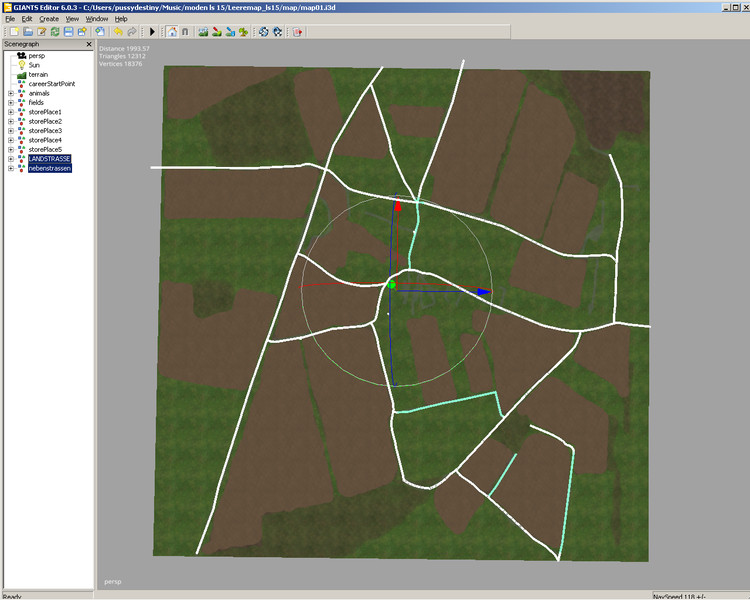
Task: Open the Window menu
Action: 97,19
